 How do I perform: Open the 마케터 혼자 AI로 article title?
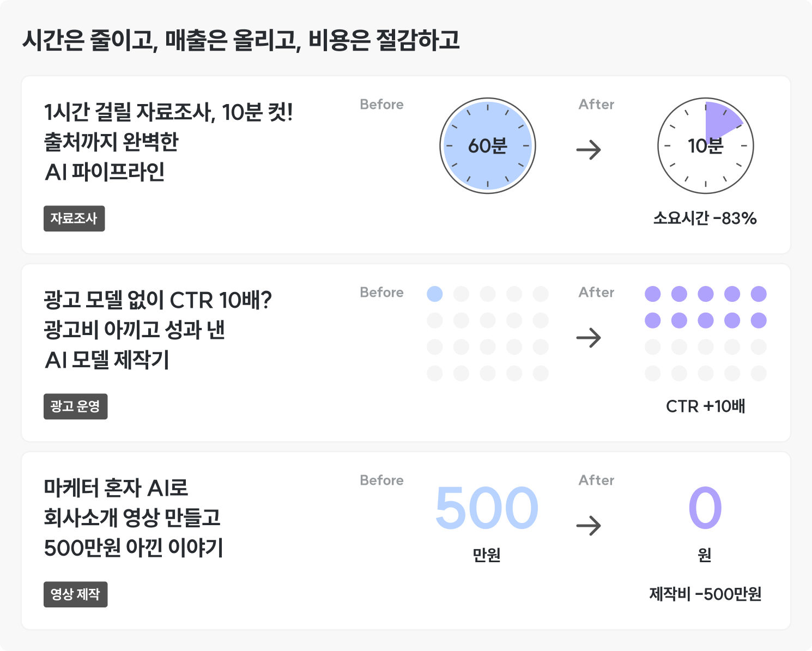[x=134, y=518]
